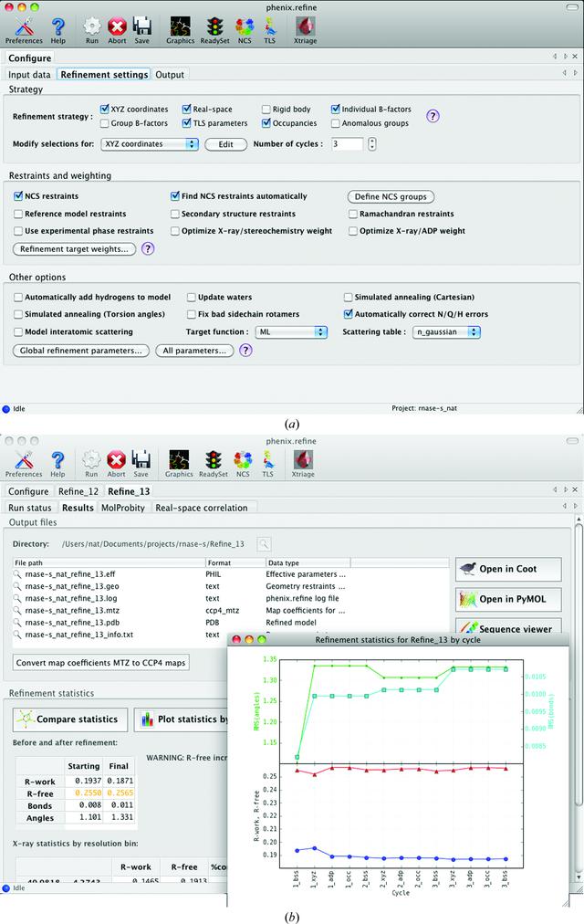Switch to Input data tab

(x=29, y=75)
